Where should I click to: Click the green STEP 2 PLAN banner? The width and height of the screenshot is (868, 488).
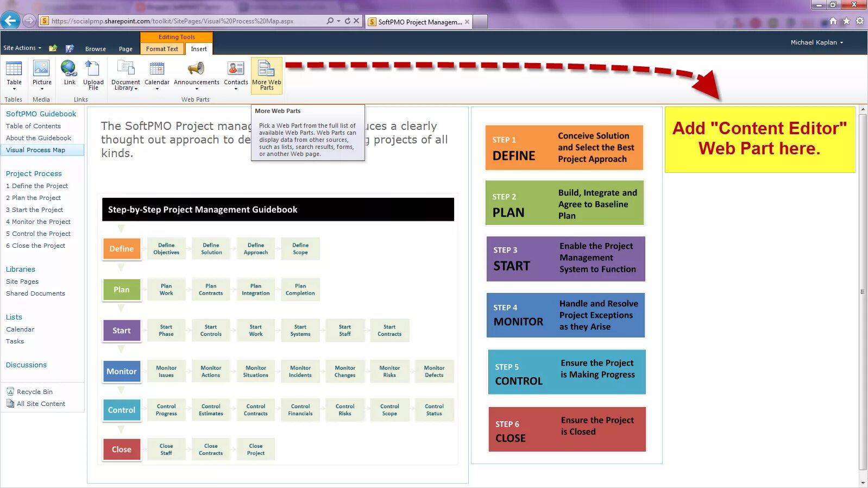pyautogui.click(x=564, y=203)
